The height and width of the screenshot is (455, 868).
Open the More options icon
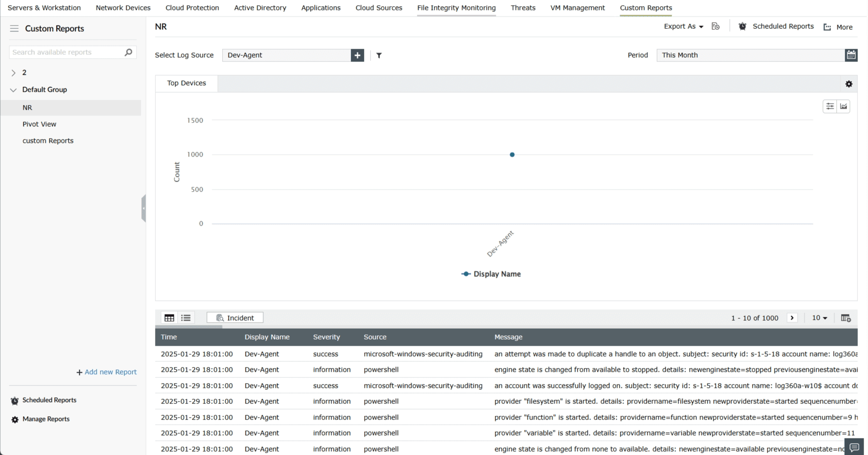coord(826,27)
